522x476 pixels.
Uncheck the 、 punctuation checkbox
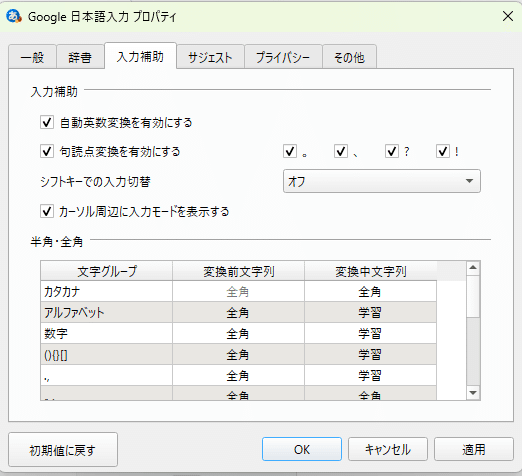341,151
